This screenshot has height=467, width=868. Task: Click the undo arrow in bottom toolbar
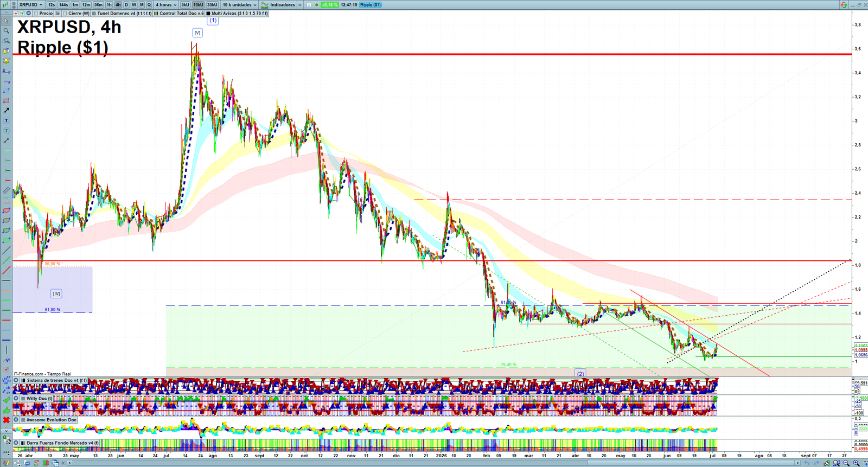click(807, 463)
